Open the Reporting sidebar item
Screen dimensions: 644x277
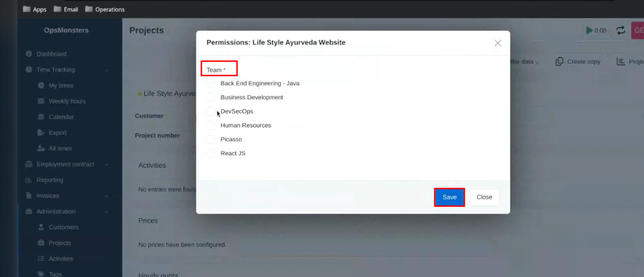pos(50,180)
